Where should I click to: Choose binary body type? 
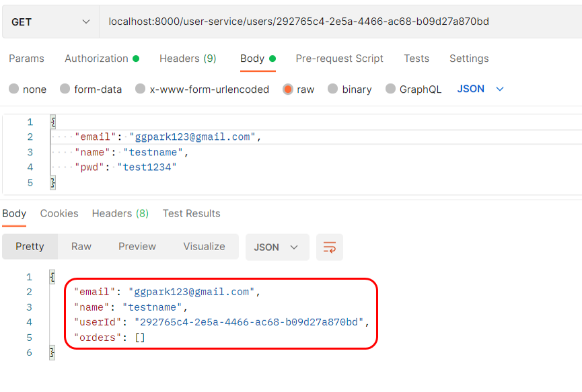point(350,89)
